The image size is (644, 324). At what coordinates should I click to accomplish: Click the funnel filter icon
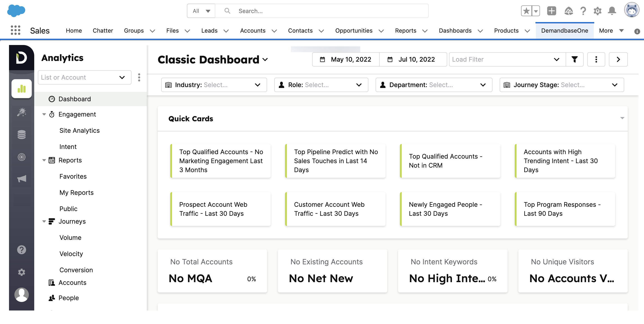[x=574, y=59]
